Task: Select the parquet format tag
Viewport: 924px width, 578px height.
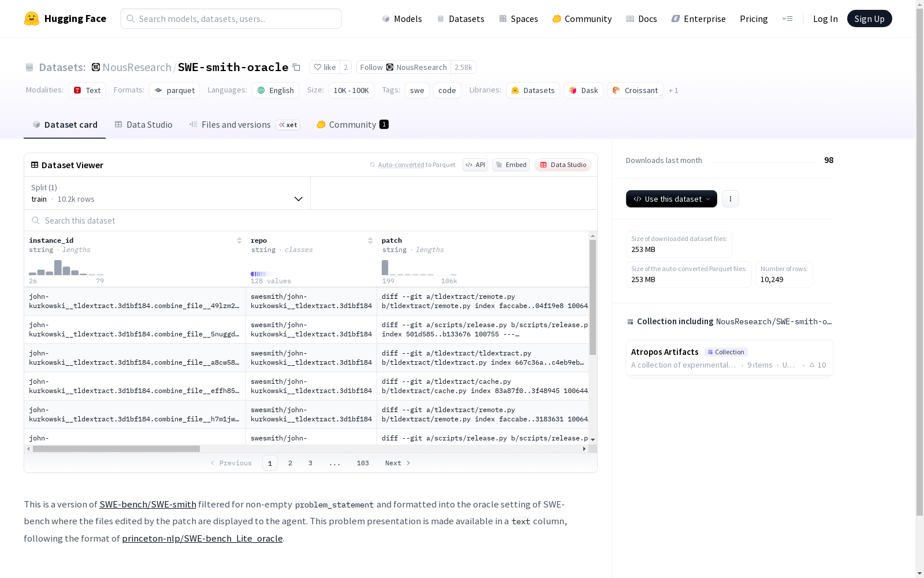Action: click(174, 90)
